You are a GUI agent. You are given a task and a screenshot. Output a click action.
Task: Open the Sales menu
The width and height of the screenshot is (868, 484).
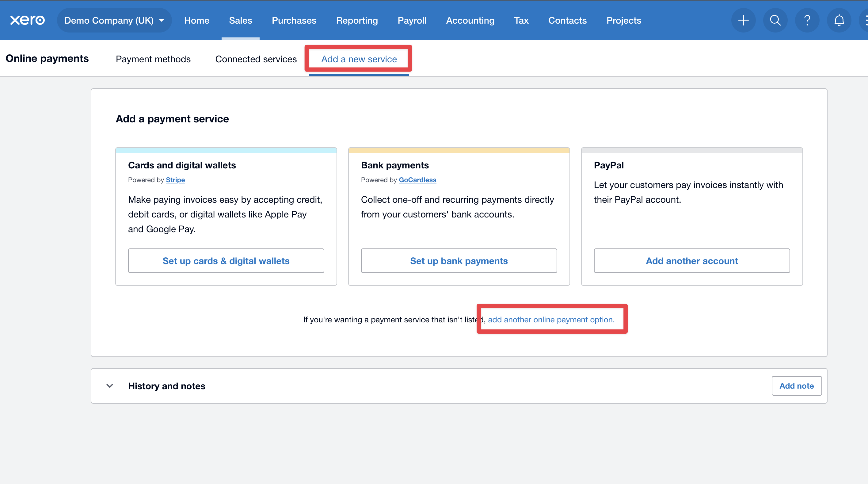(240, 20)
